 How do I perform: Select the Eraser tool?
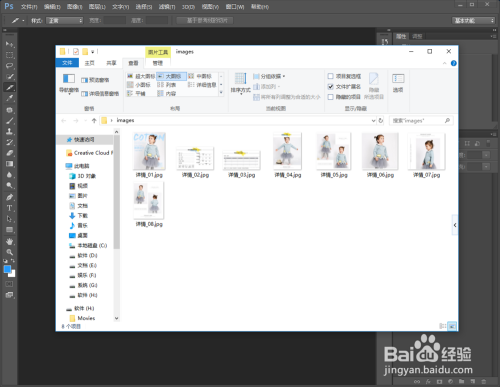click(x=9, y=153)
